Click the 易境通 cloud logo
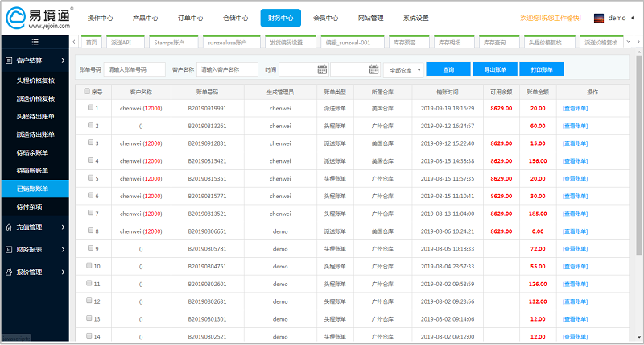The image size is (644, 345). click(x=15, y=17)
